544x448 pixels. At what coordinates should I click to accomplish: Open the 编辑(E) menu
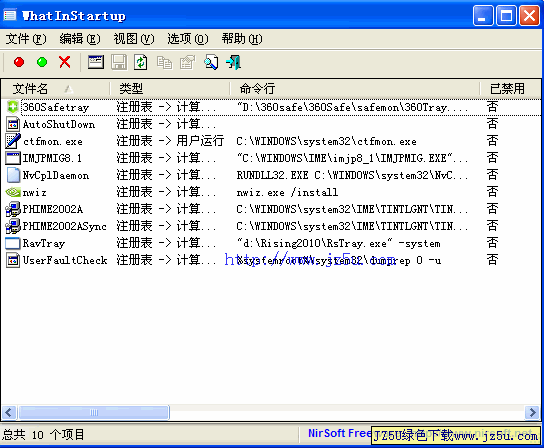[80, 39]
